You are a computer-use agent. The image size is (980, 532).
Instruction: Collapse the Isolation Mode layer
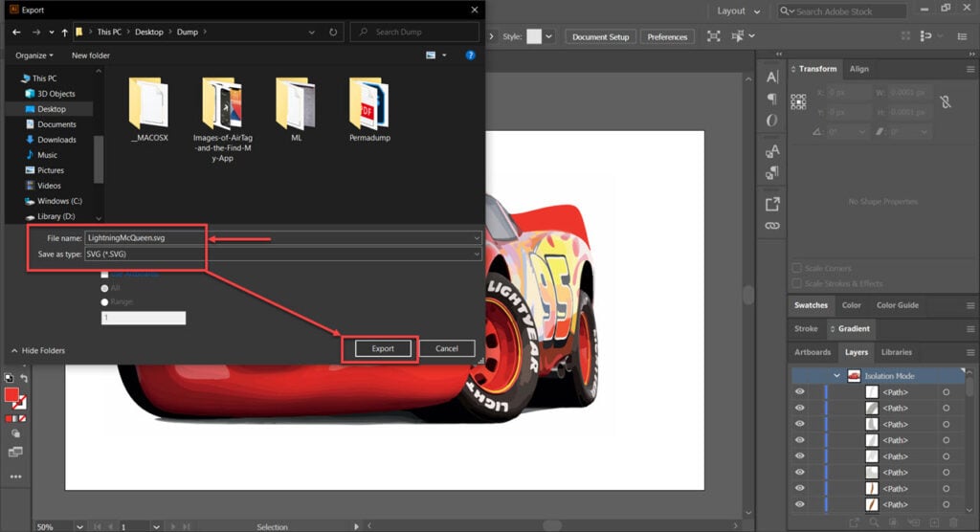tap(836, 376)
